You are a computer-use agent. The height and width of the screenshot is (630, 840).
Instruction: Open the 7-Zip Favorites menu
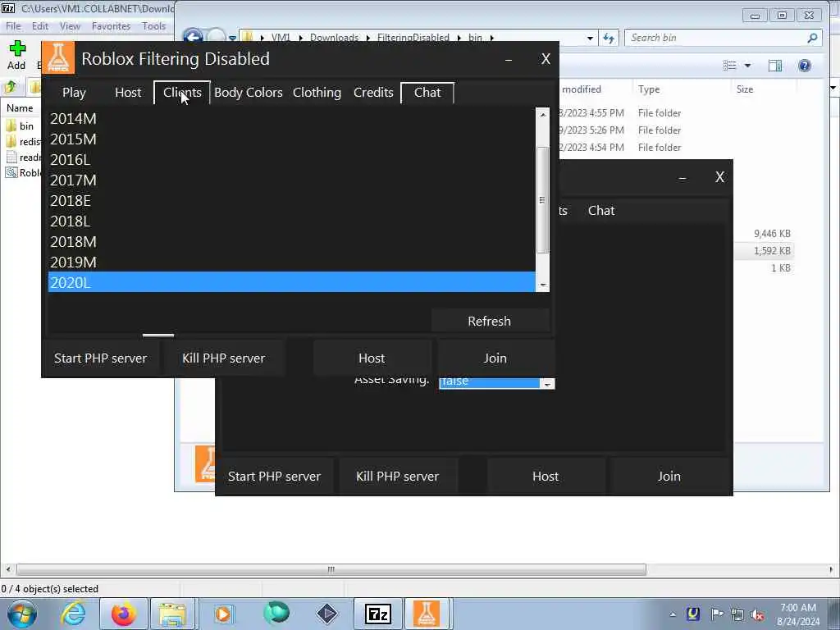111,26
